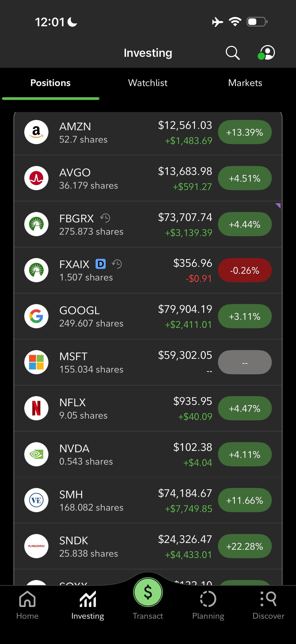Tap the FBGRX history clock icon
This screenshot has height=644, width=296.
(105, 218)
